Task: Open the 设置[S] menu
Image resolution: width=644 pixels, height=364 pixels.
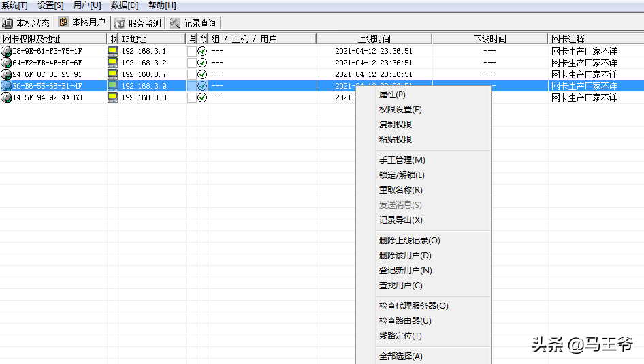Action: click(50, 5)
